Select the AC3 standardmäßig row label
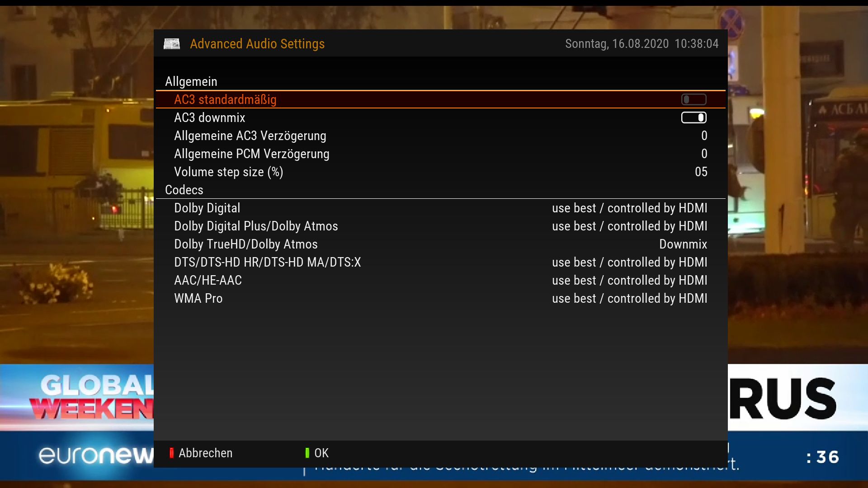 click(x=225, y=99)
